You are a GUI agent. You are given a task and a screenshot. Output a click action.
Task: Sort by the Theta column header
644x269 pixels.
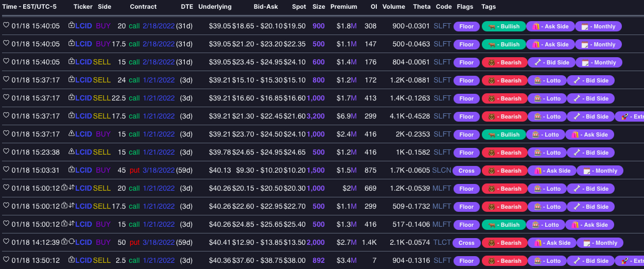[422, 7]
